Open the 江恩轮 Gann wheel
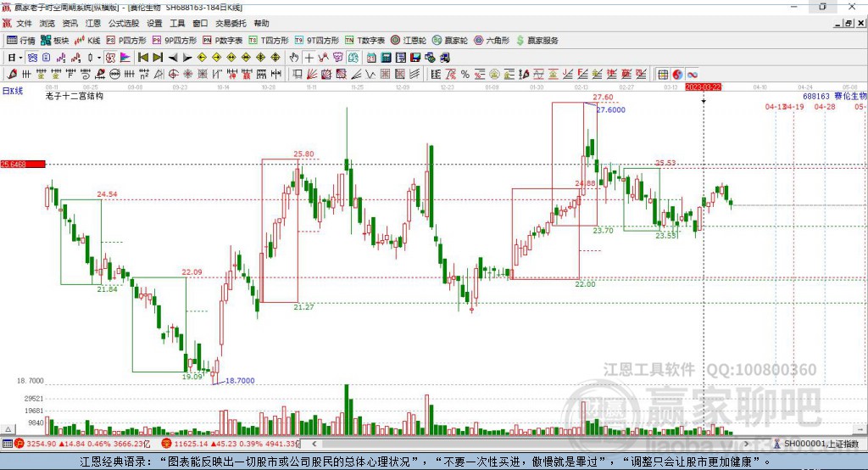The width and height of the screenshot is (868, 470). pos(409,41)
